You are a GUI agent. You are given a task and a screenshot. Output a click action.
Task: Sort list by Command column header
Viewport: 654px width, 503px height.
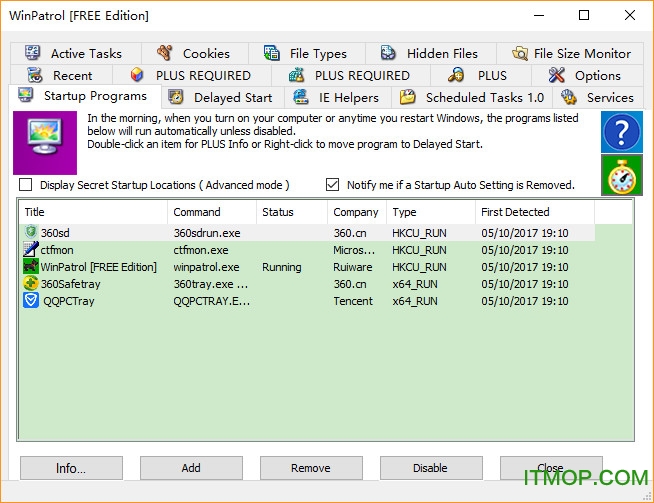212,212
